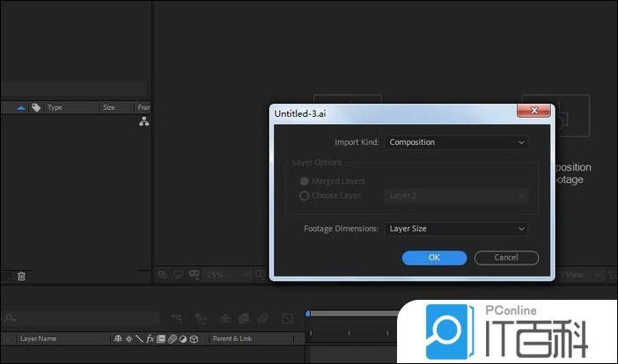Open the Footage Dimensions dropdown
Screen dimensions: 618x364
(456, 229)
